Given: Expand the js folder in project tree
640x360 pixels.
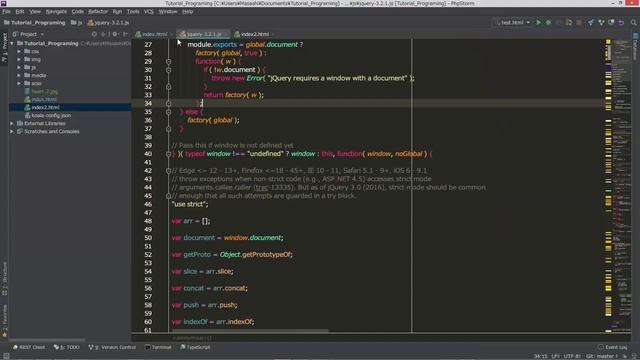Looking at the screenshot, I should click(19, 67).
